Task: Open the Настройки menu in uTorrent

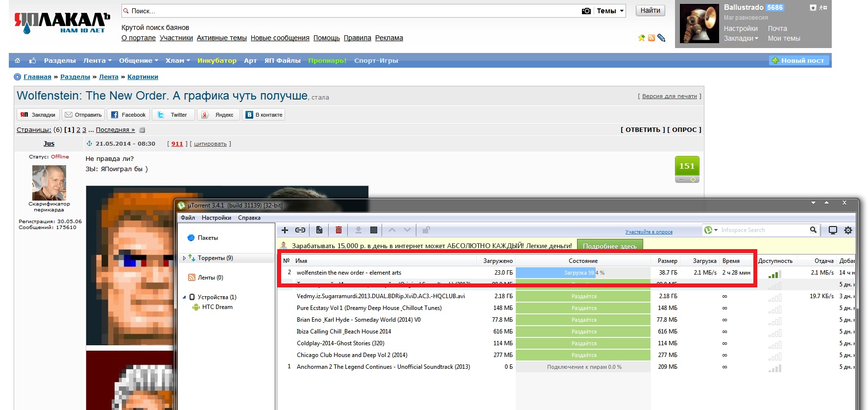Action: (x=217, y=218)
